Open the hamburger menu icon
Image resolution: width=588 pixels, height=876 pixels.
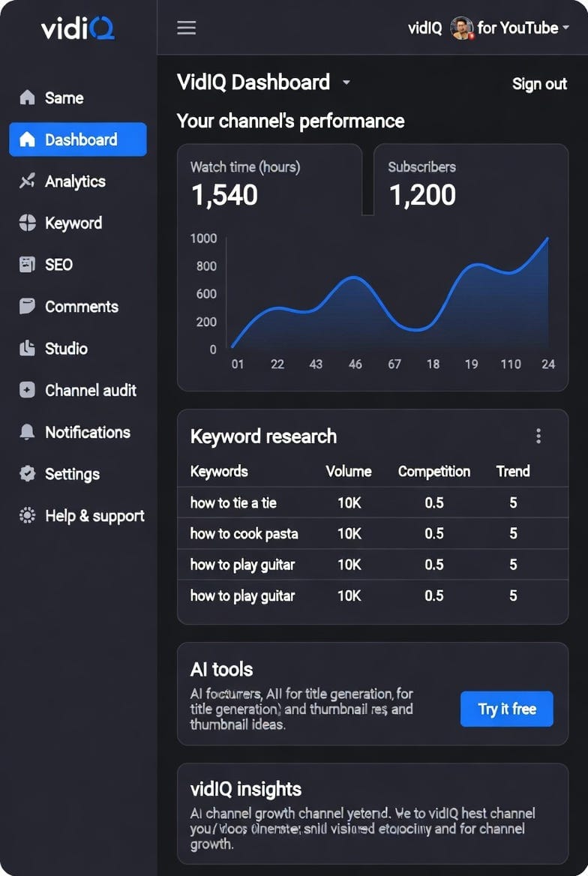186,28
